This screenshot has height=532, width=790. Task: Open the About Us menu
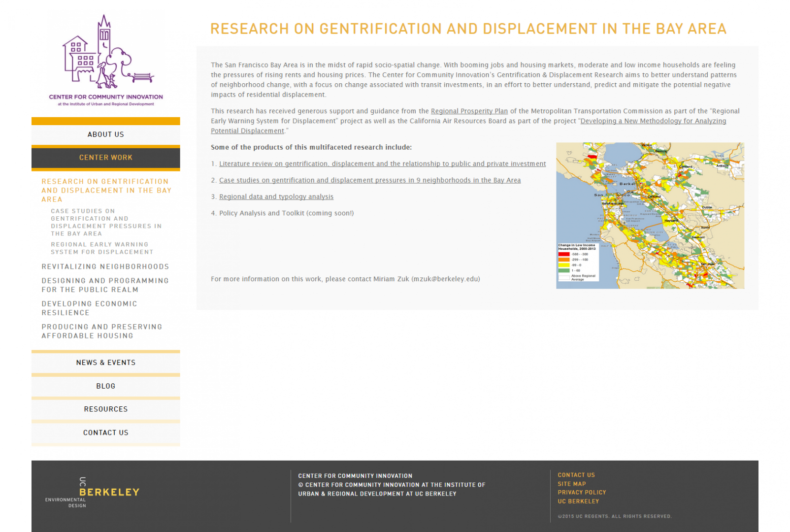click(x=106, y=134)
